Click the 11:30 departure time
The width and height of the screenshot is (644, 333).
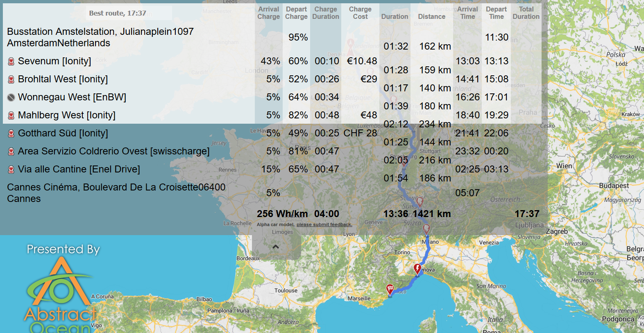click(x=497, y=37)
